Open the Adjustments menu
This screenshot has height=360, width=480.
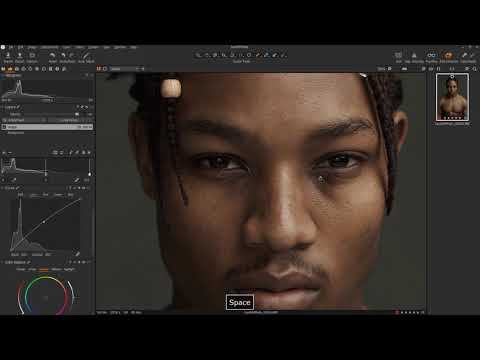(49, 47)
